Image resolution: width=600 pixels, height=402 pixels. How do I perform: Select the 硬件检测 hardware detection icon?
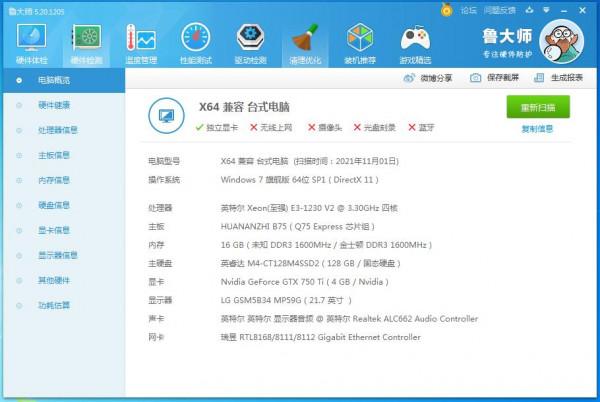[x=86, y=44]
